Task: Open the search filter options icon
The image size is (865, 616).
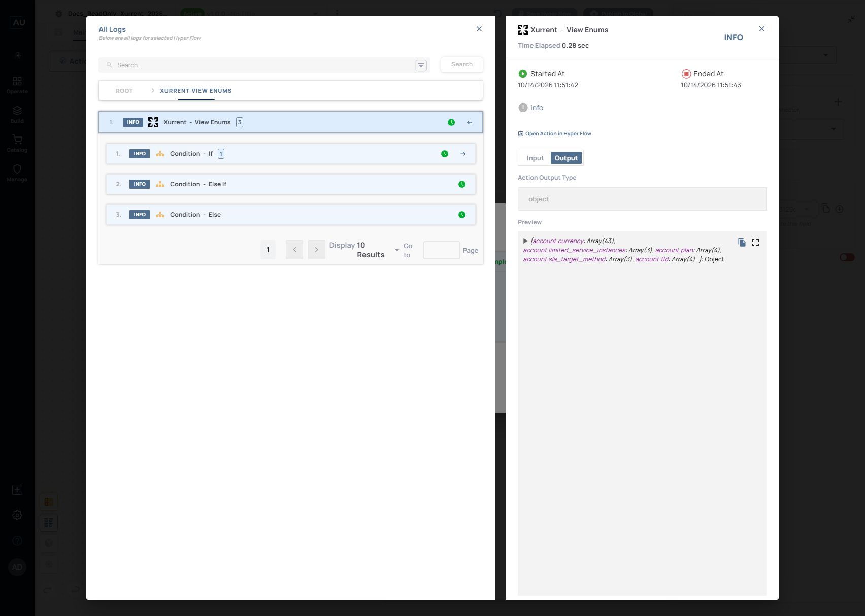Action: click(421, 65)
